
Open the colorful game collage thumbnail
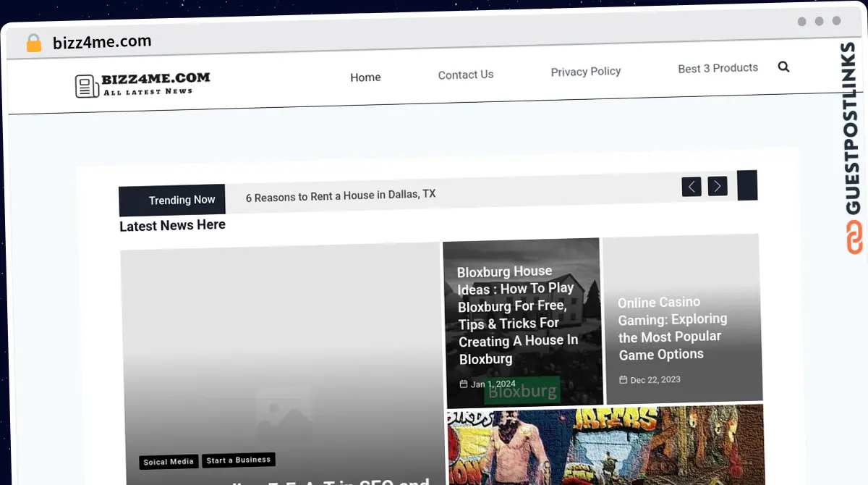605,445
